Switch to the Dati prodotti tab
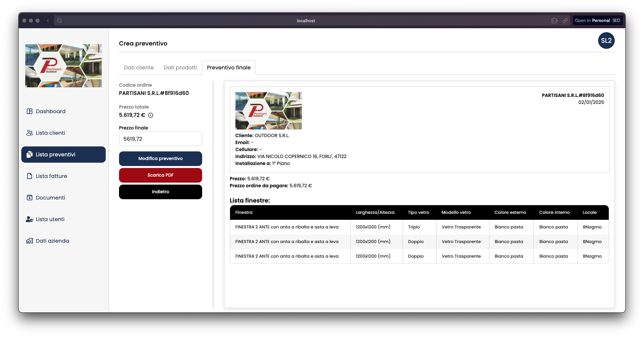The height and width of the screenshot is (337, 644). click(180, 67)
